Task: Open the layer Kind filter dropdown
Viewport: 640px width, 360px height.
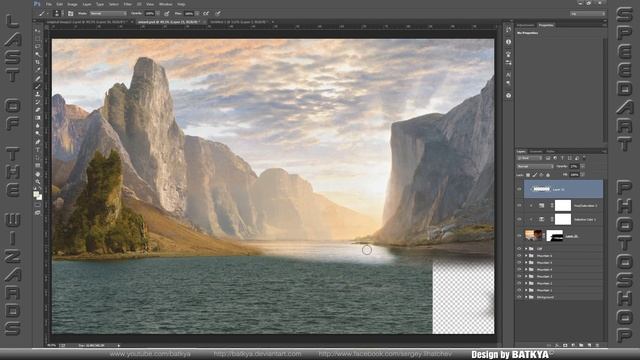Action: pyautogui.click(x=529, y=158)
